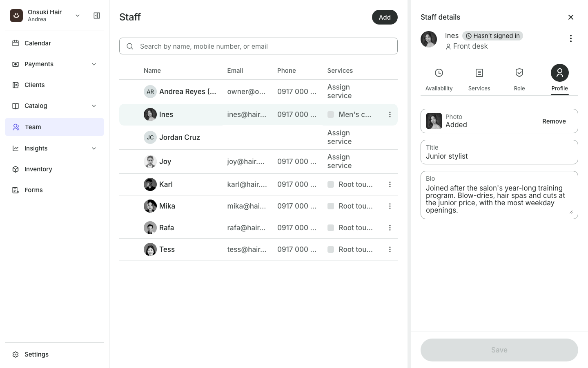
Task: Click Assign service for Joy
Action: coord(339,162)
